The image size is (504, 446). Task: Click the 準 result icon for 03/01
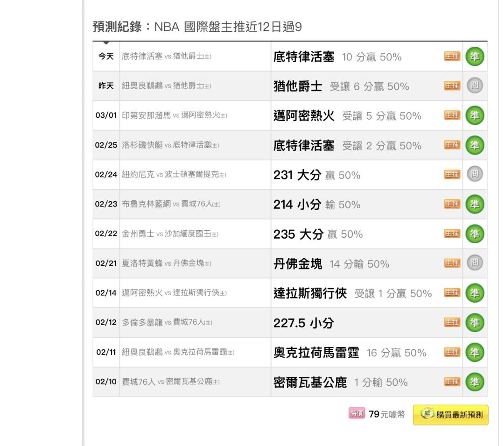(475, 115)
